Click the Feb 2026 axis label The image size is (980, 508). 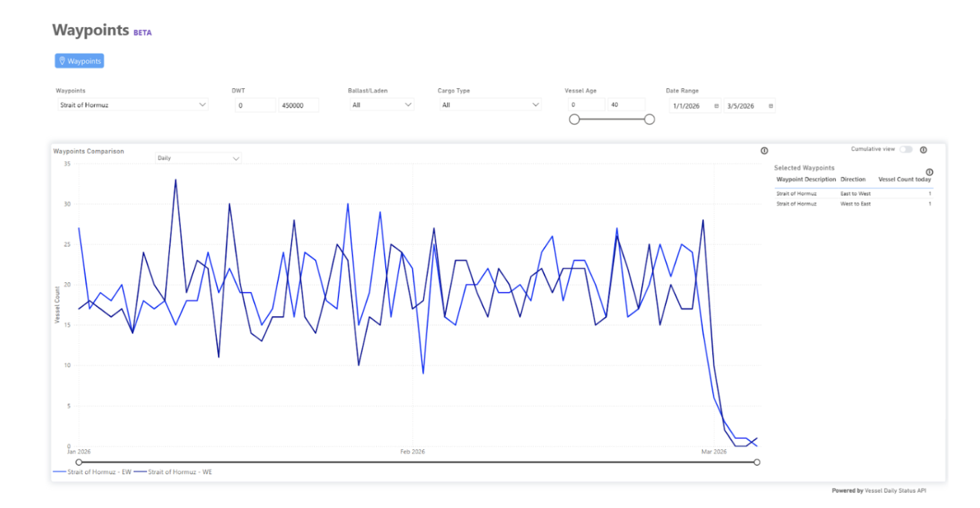(x=413, y=451)
